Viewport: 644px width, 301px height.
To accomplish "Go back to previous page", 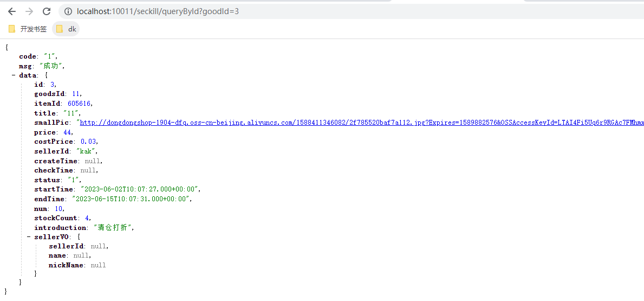I will pos(12,11).
